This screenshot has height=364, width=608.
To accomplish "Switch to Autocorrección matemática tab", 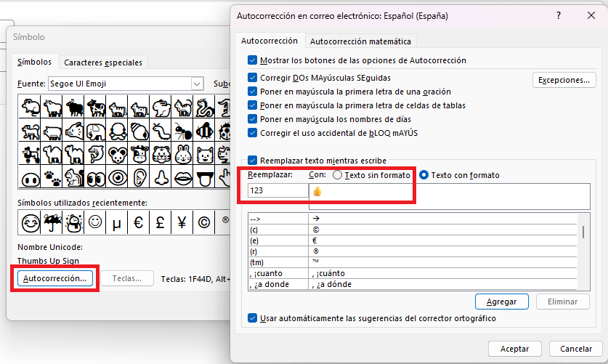I will tap(360, 41).
